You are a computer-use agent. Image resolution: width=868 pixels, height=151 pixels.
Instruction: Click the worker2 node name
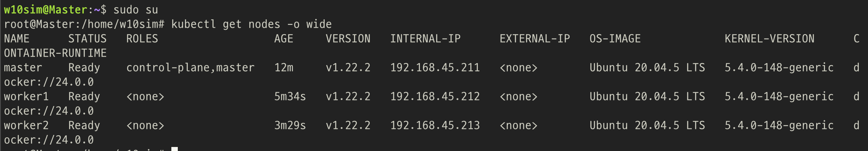(26, 125)
